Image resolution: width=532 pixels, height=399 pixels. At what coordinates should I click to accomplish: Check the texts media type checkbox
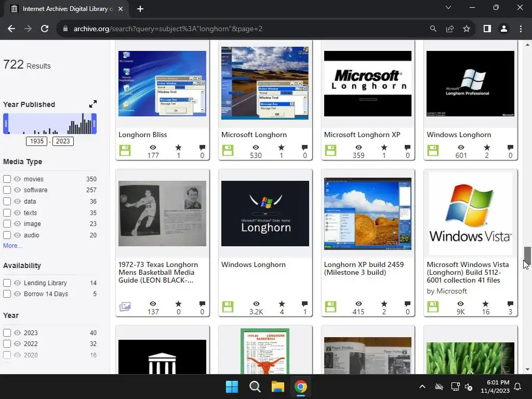pyautogui.click(x=7, y=212)
